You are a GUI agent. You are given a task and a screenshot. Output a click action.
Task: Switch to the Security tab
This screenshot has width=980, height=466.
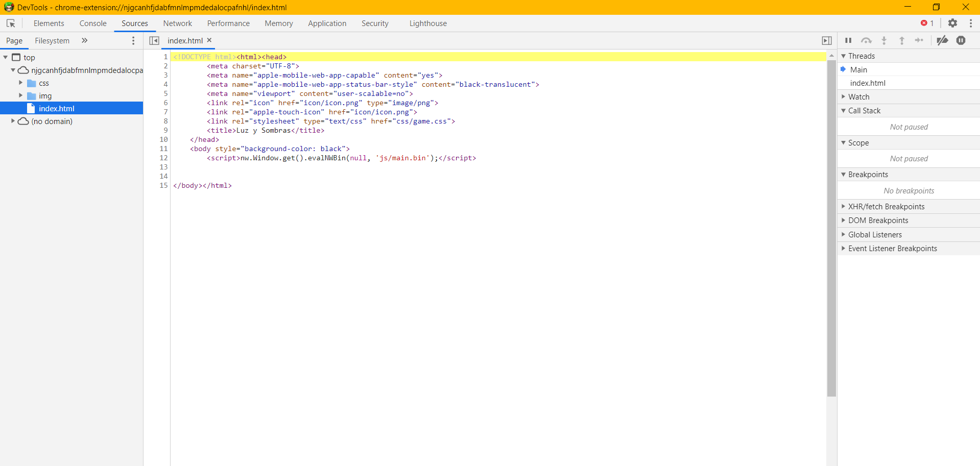point(375,23)
